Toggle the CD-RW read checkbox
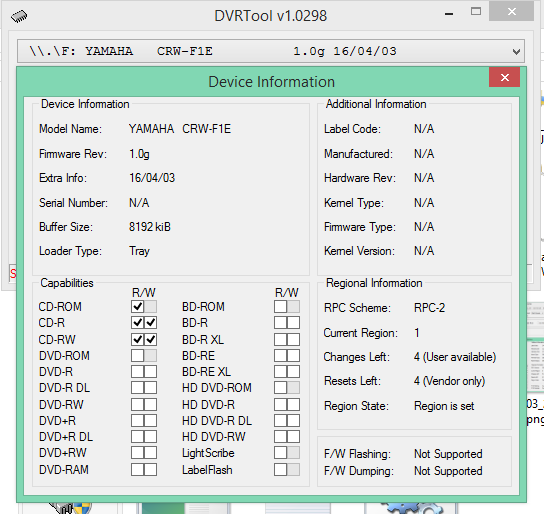 coord(138,339)
